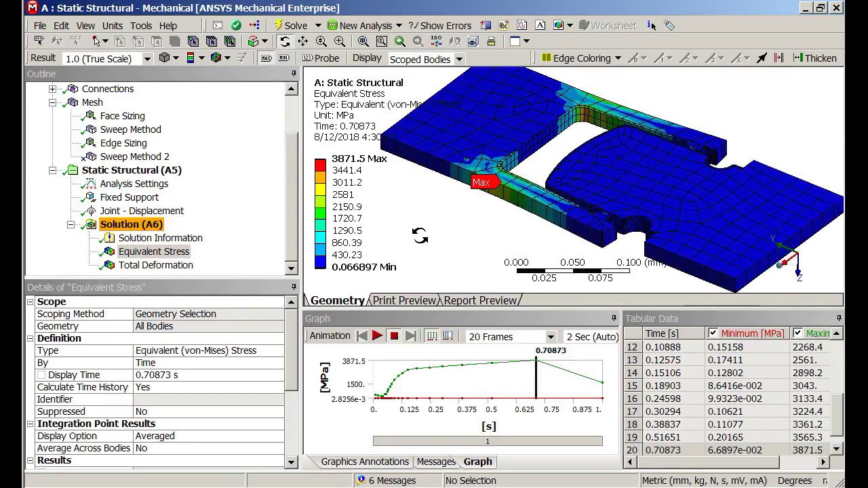Screen dimensions: 868x488
Task: Click the green checkmark toolbar icon
Action: coord(236,25)
